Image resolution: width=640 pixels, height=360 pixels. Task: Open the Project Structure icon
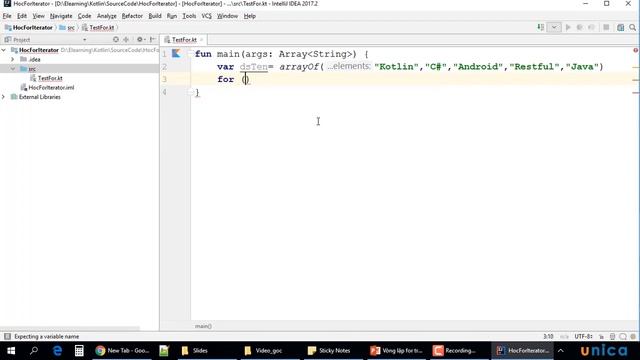[620, 27]
